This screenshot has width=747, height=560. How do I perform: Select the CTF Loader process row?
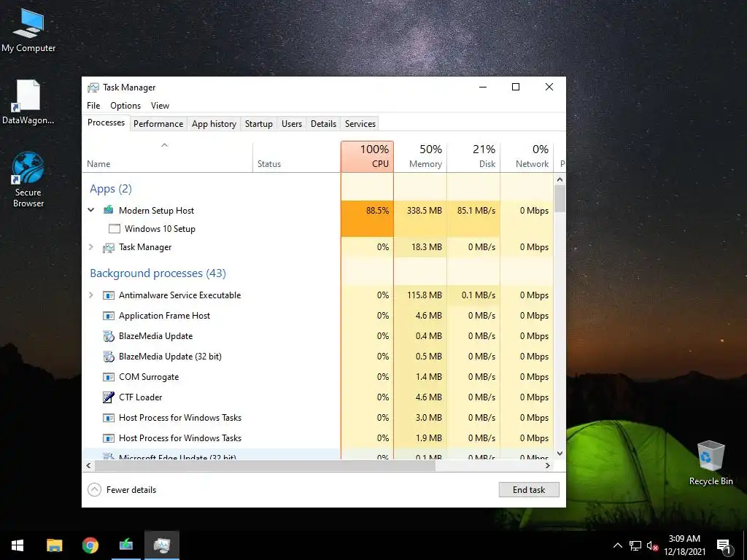318,397
